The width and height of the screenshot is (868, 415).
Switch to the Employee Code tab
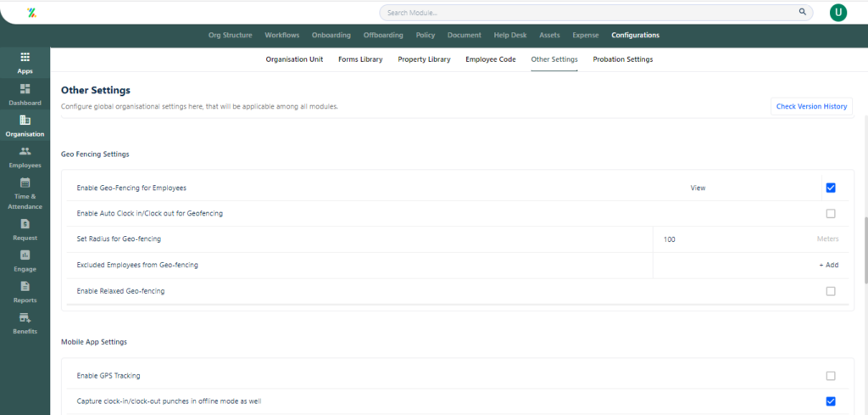491,59
